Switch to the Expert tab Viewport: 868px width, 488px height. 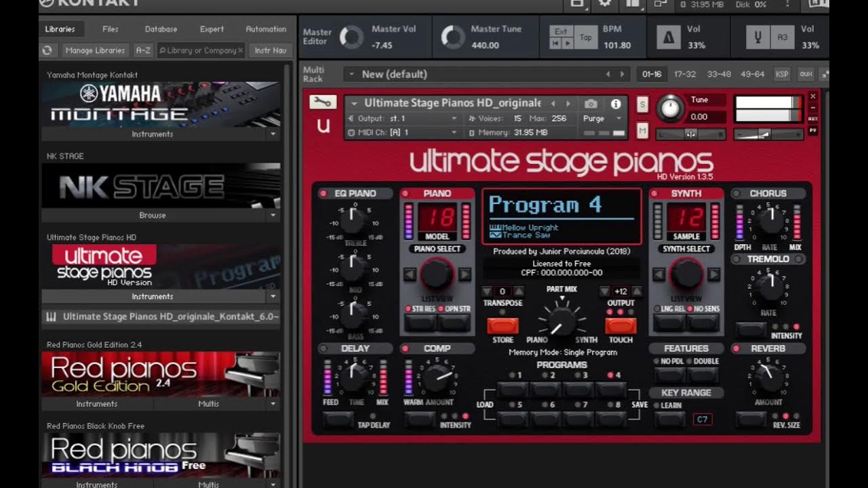click(212, 29)
